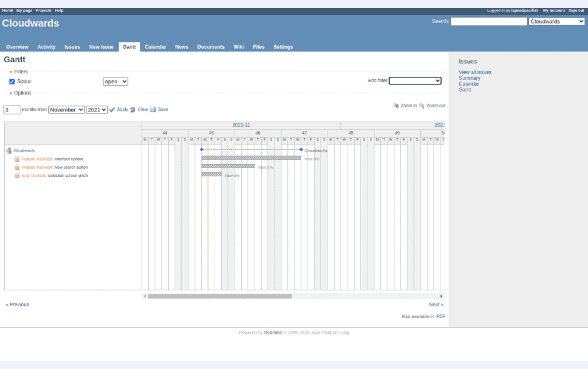Click the Clear filter refresh icon
Image resolution: width=588 pixels, height=369 pixels.
coord(133,109)
